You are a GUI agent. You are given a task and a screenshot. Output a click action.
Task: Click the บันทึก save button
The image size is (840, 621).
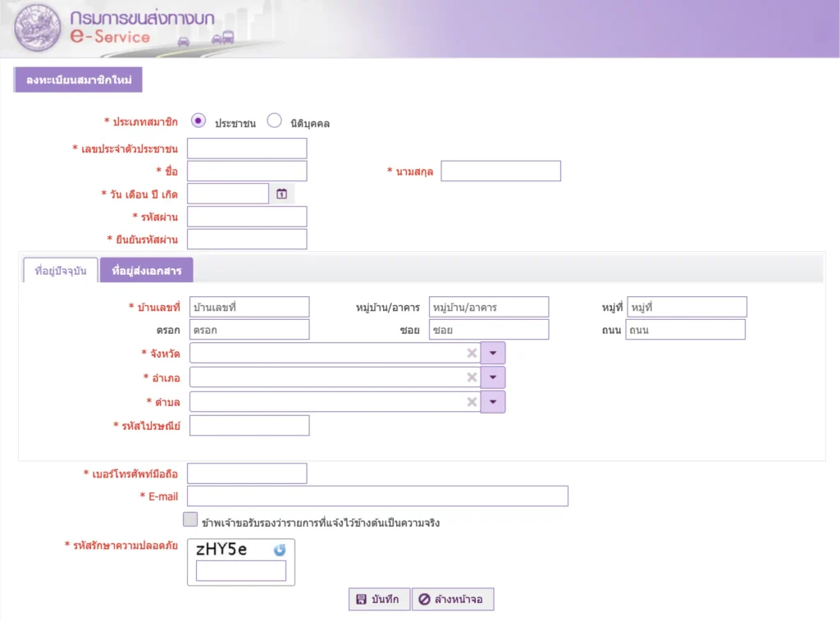click(x=379, y=599)
